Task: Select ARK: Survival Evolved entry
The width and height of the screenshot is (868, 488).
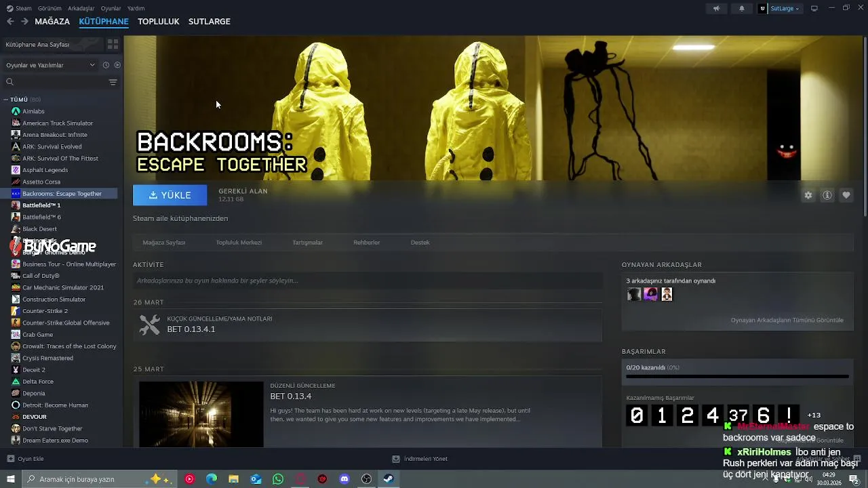Action: (52, 146)
